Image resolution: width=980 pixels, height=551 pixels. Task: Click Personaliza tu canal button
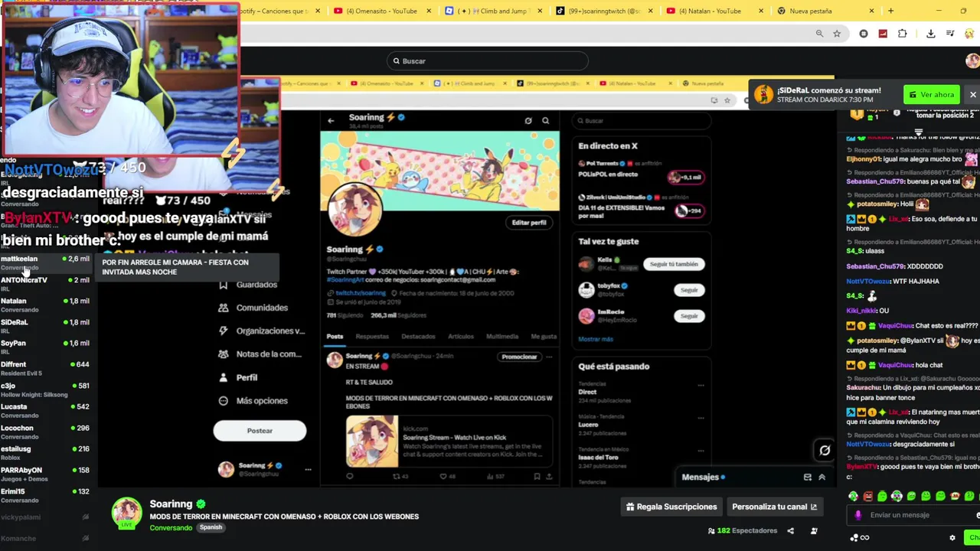coord(774,507)
